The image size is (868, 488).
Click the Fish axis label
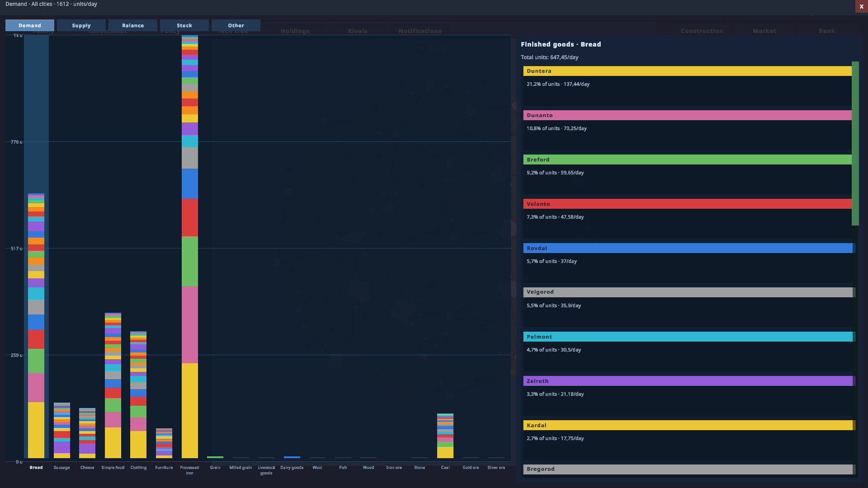click(343, 468)
